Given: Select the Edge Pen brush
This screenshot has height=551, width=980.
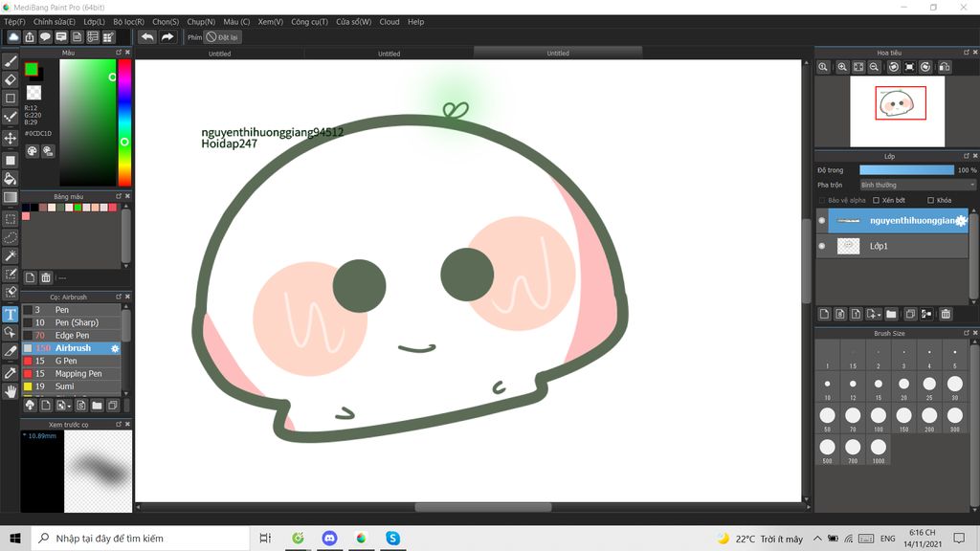Looking at the screenshot, I should coord(71,336).
